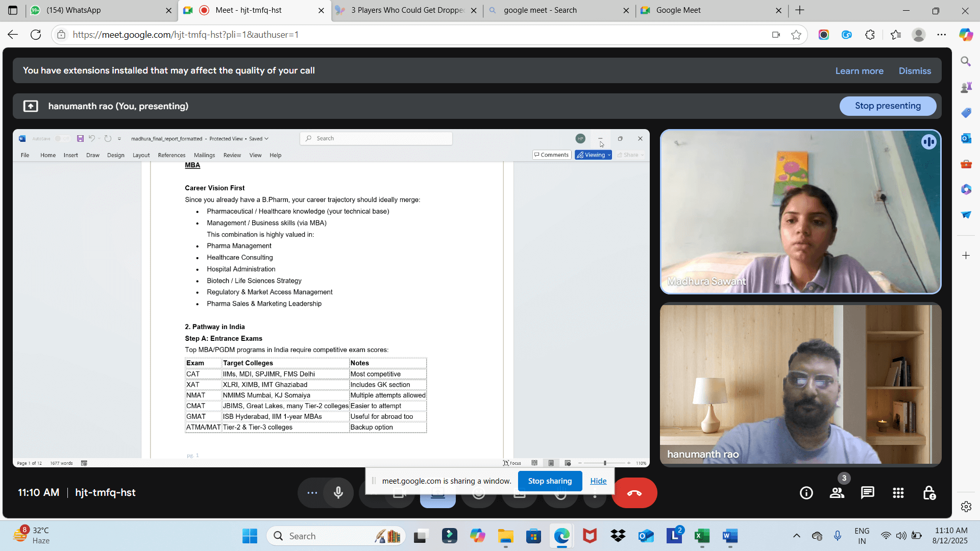980x551 pixels.
Task: Open the Meet activities grid icon
Action: click(x=898, y=493)
